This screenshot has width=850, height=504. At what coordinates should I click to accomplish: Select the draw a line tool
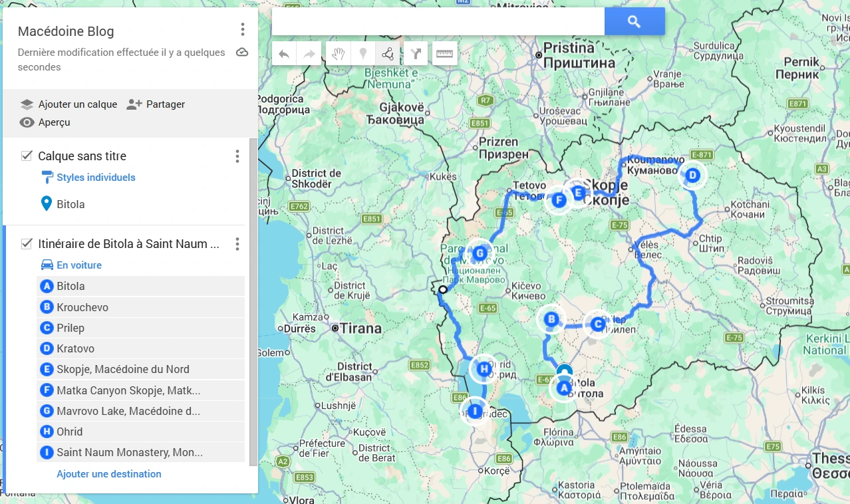point(388,54)
